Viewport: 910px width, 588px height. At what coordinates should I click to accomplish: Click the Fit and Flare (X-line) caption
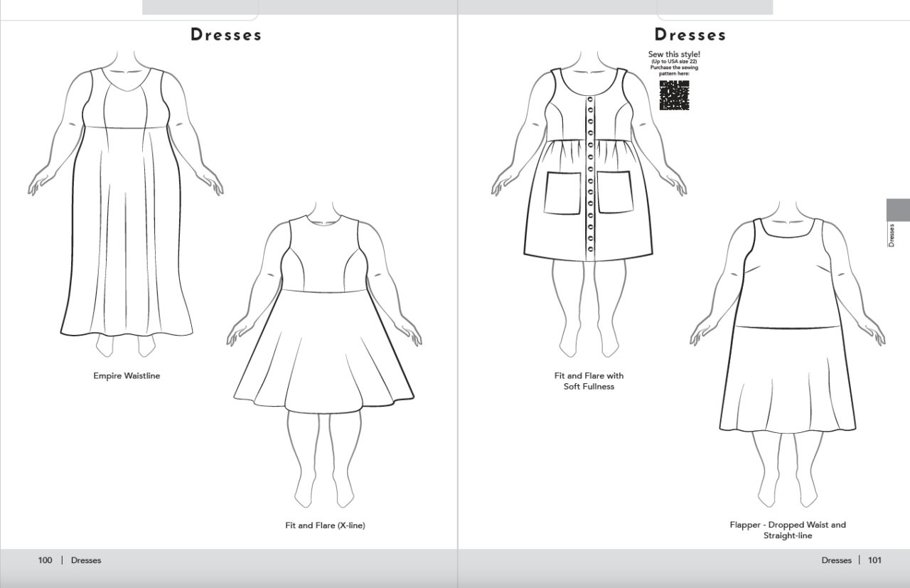[325, 524]
